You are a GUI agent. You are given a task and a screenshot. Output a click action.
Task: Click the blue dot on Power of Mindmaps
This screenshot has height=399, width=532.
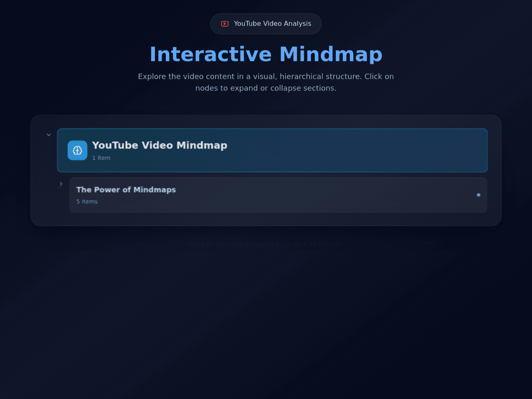[478, 195]
